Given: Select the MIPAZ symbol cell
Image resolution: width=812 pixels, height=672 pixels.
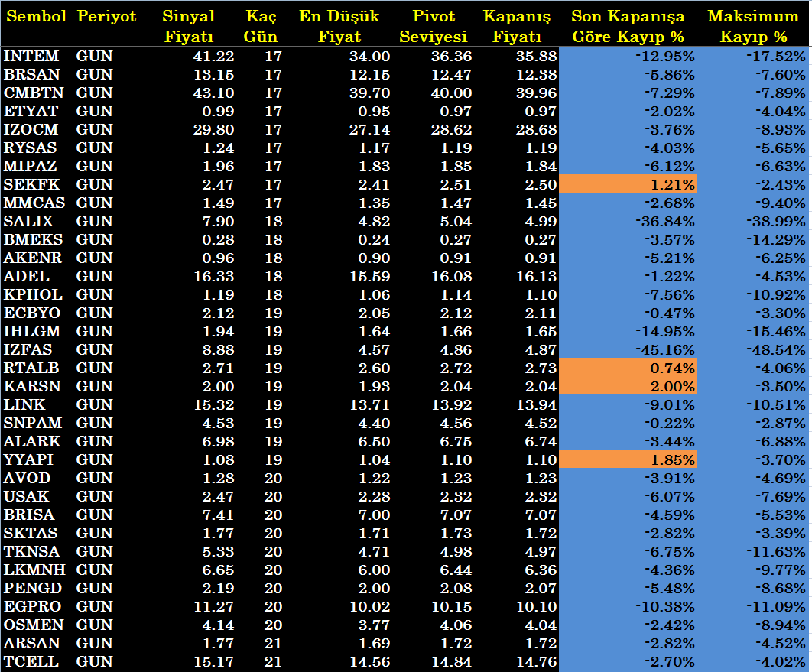Looking at the screenshot, I should click(x=30, y=166).
